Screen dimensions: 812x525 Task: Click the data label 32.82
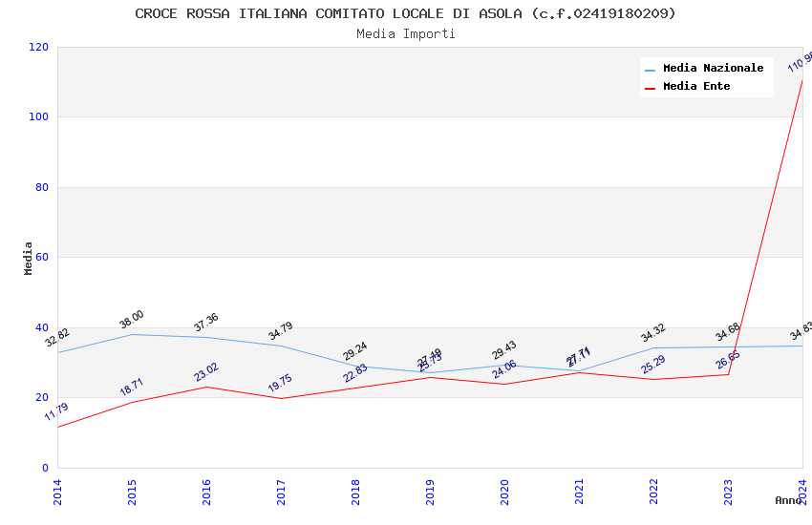[57, 338]
